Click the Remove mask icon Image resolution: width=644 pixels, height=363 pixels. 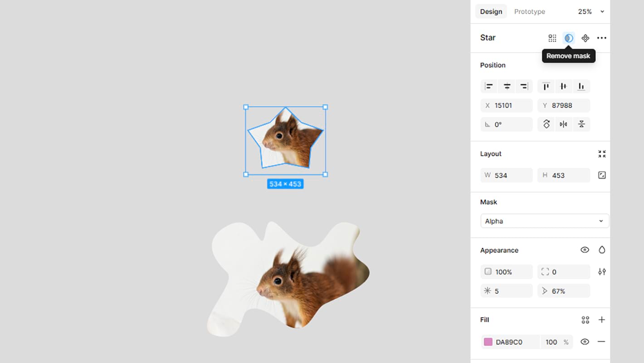pos(569,38)
